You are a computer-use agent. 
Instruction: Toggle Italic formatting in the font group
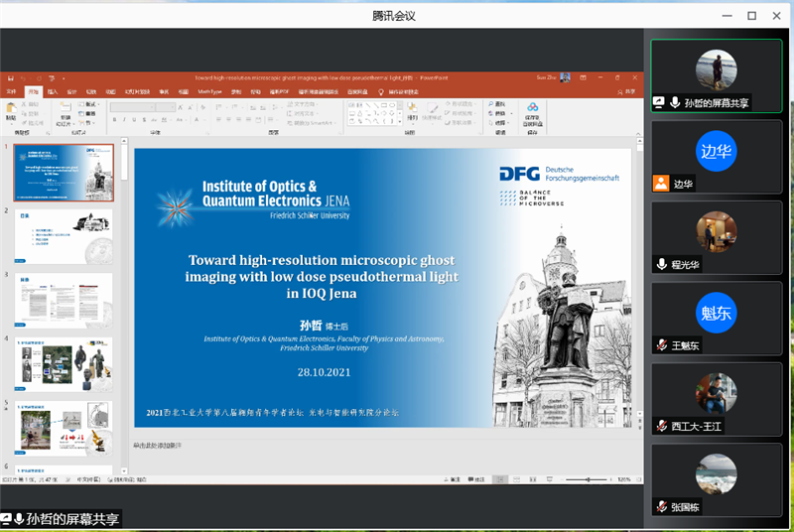tap(125, 120)
